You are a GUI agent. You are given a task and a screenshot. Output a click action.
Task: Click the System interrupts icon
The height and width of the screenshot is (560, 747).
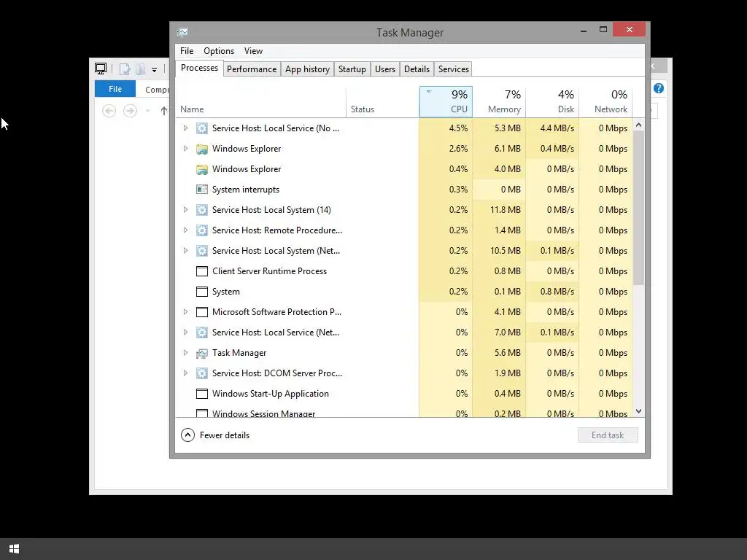point(202,190)
